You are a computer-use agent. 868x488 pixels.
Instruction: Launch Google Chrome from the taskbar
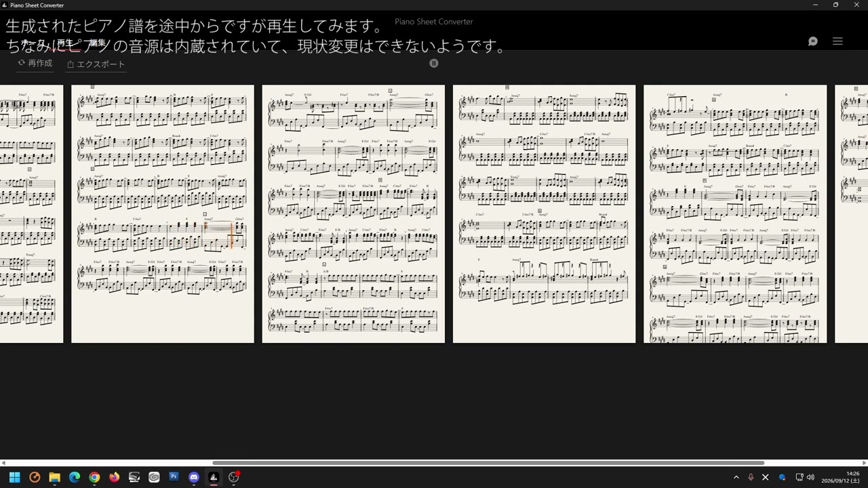pyautogui.click(x=94, y=477)
